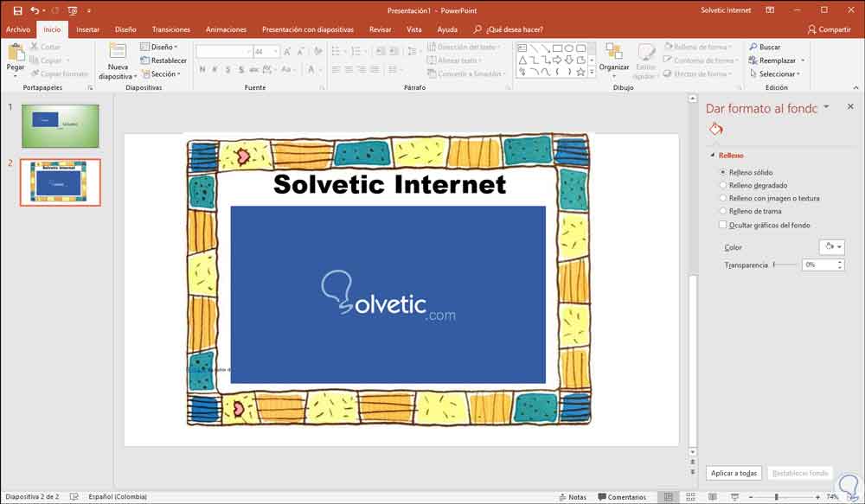Increase Transparencia value with stepper arrow
This screenshot has height=504, width=865.
point(840,262)
